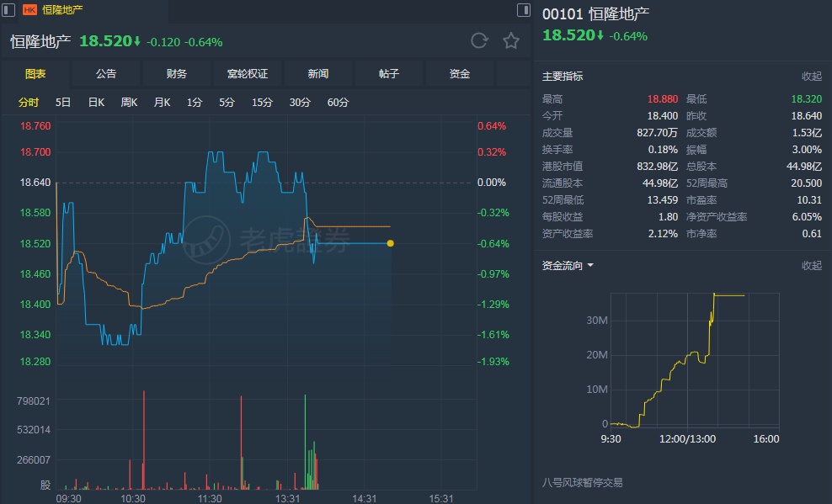Click the 52周最低 value 13.459
This screenshot has height=504, width=832.
click(x=662, y=199)
